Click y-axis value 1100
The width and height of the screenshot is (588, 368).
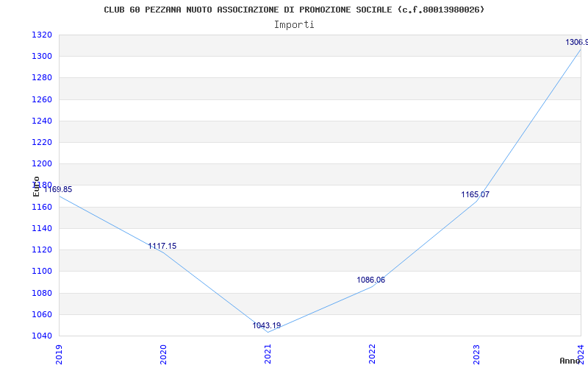pos(42,271)
